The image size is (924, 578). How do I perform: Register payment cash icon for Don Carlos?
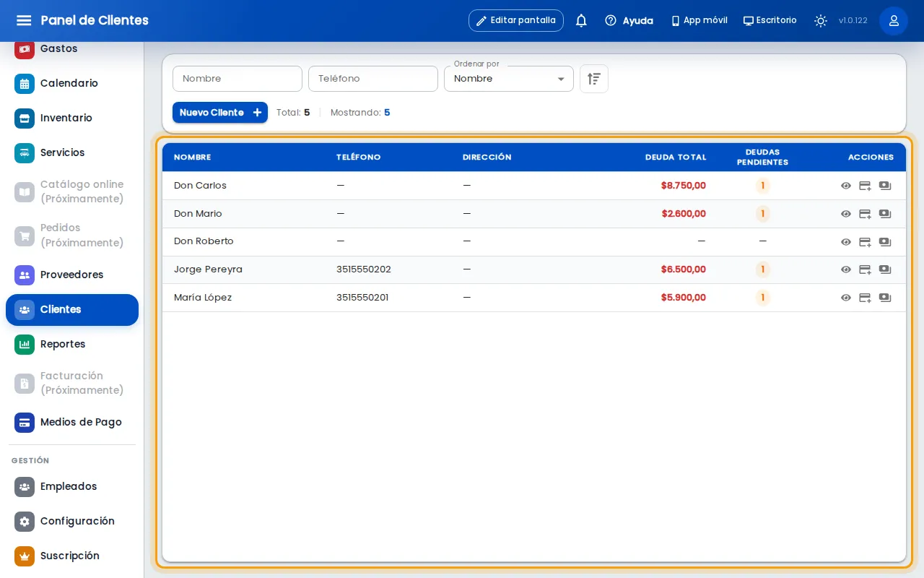[x=885, y=186]
